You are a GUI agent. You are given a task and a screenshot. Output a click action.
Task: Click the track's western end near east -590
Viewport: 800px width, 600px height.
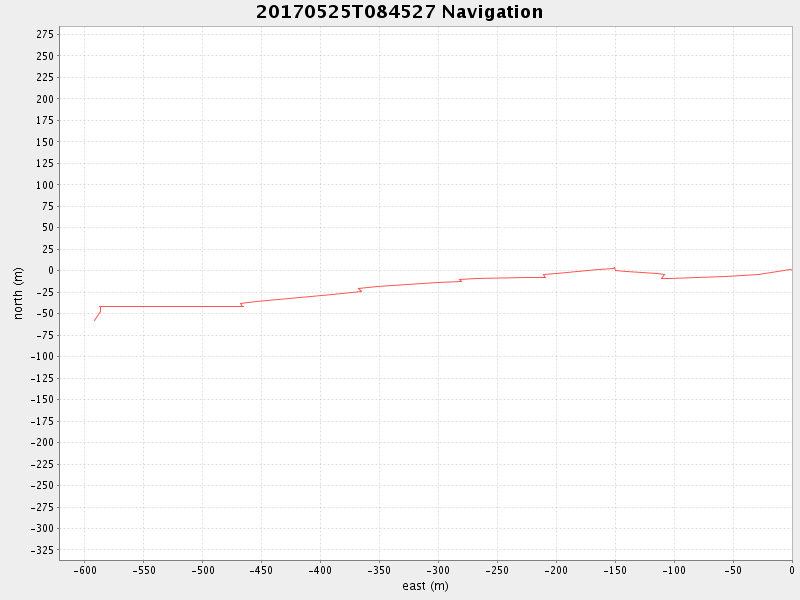coord(95,320)
